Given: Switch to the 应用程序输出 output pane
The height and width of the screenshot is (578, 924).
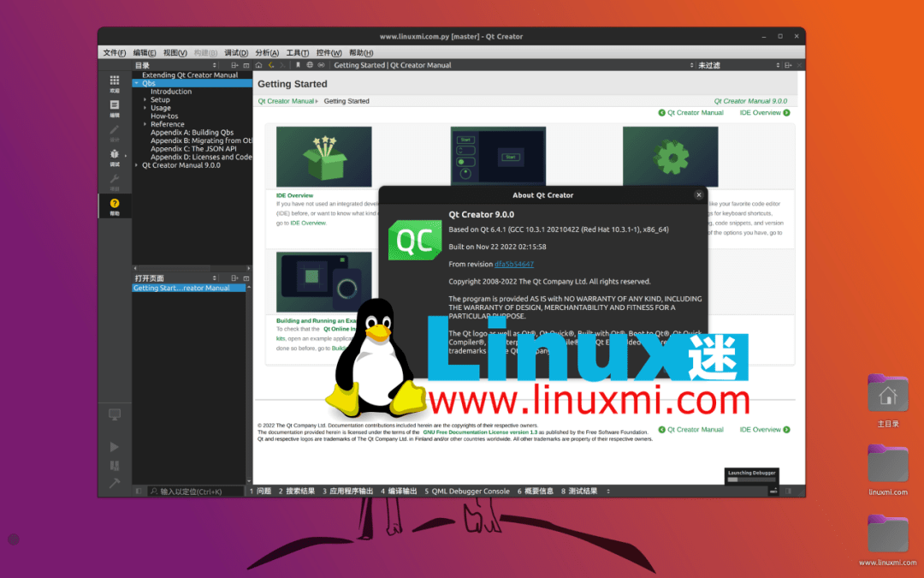Looking at the screenshot, I should (352, 491).
